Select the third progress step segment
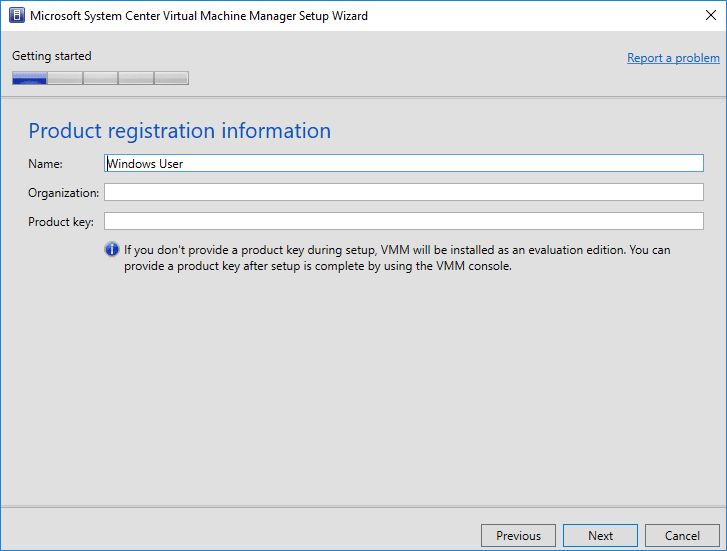Image resolution: width=727 pixels, height=551 pixels. 100,78
